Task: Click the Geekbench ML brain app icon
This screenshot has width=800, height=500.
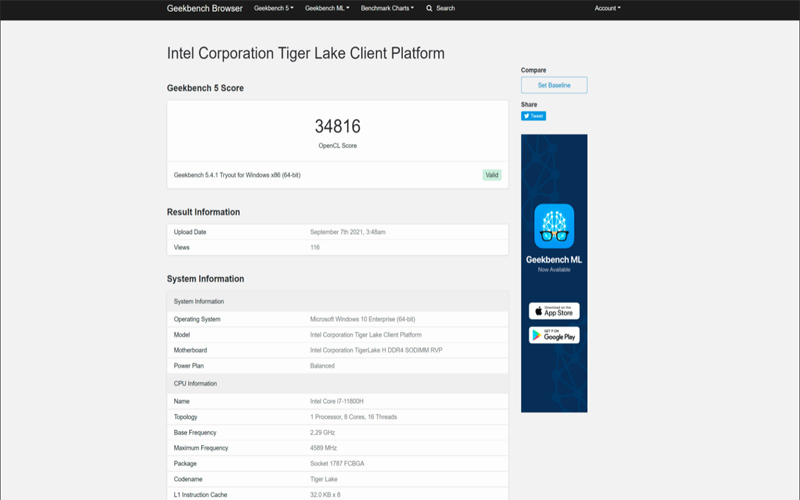Action: point(554,226)
